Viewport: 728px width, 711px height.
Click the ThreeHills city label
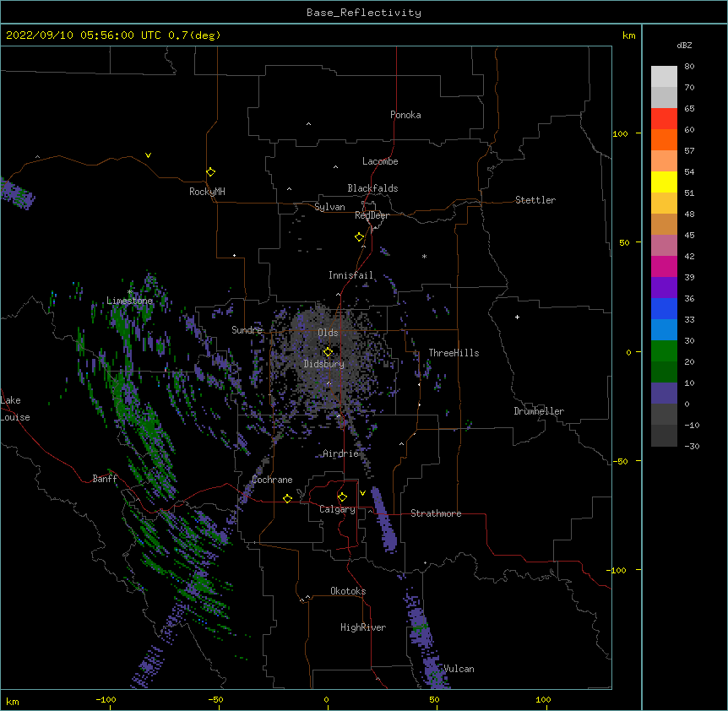click(454, 353)
